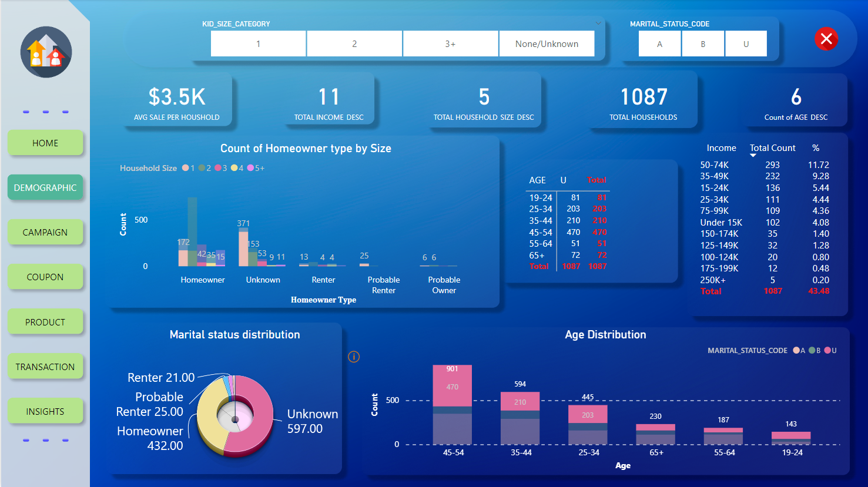Click the Household Size 4 yellow legend swatch
868x487 pixels.
(x=234, y=168)
